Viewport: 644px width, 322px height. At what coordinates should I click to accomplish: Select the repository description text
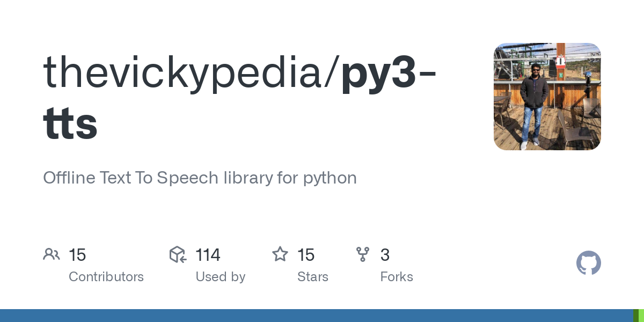tap(200, 178)
